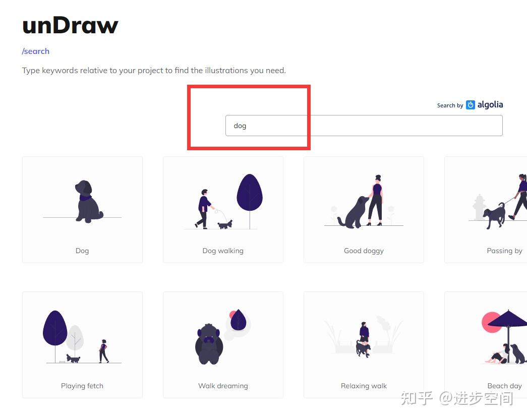Focus the search field containing 'dog'
Viewport: 527px width, 420px height.
364,126
